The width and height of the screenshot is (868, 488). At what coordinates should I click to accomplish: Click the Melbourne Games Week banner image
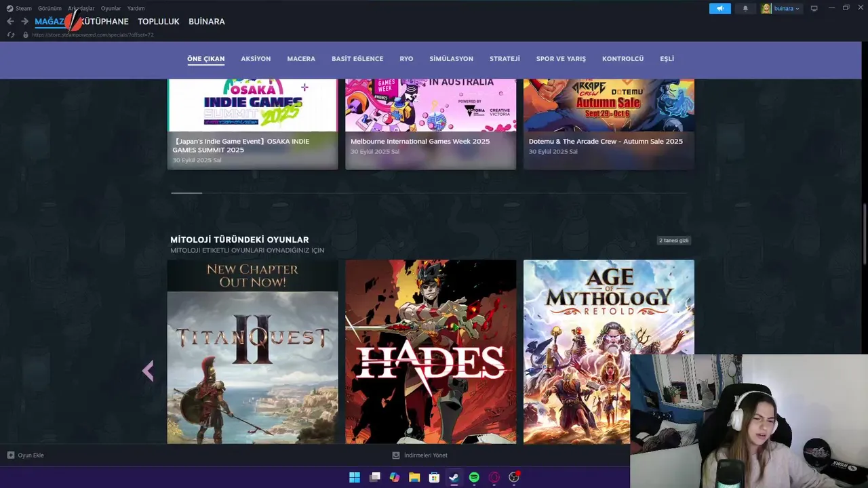pyautogui.click(x=431, y=105)
